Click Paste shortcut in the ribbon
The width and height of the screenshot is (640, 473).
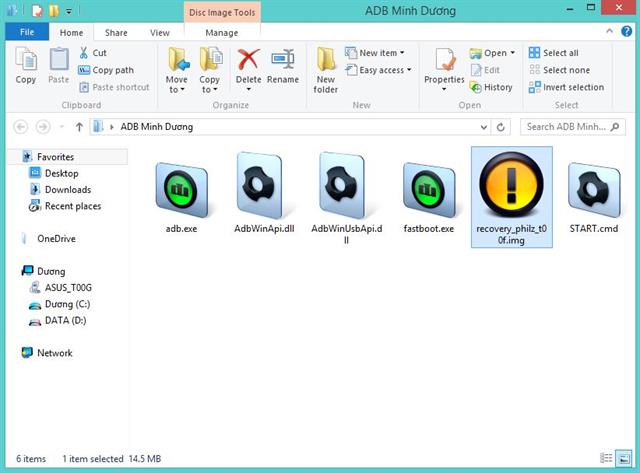pos(114,87)
